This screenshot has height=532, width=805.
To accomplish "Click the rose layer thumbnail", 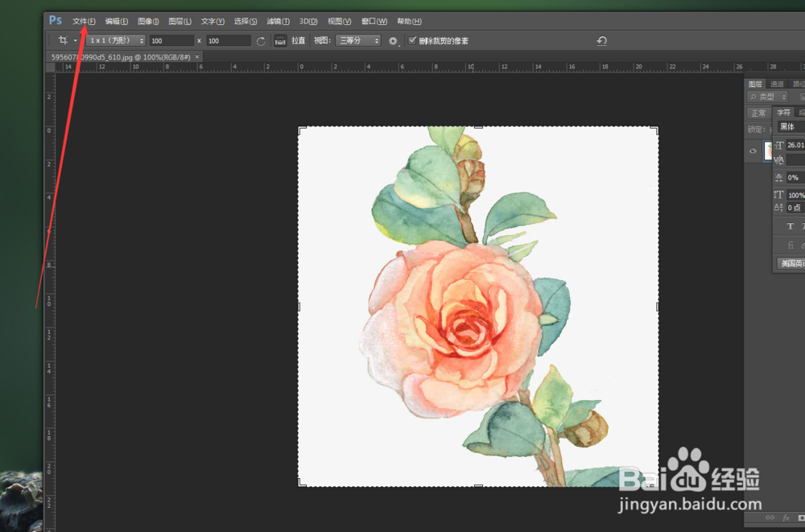I will [x=768, y=151].
